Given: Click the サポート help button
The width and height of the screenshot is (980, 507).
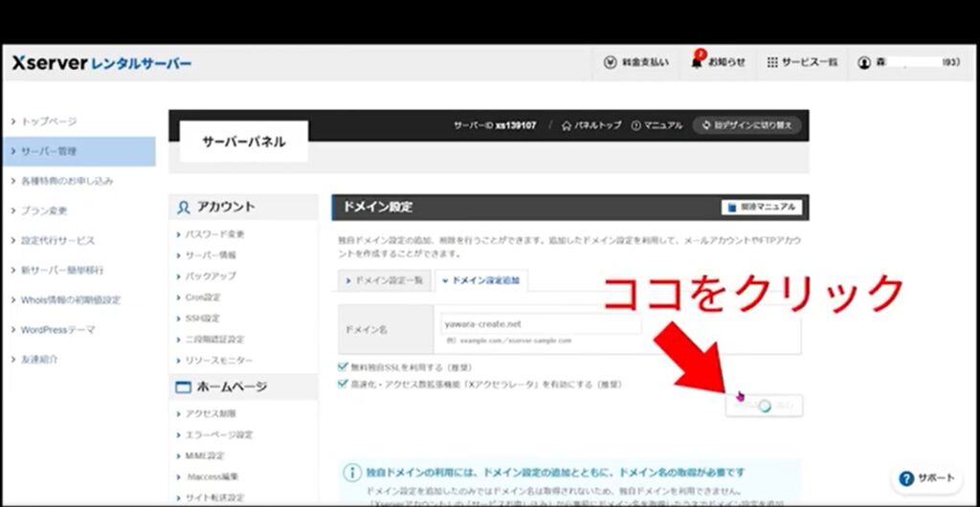Looking at the screenshot, I should 926,479.
